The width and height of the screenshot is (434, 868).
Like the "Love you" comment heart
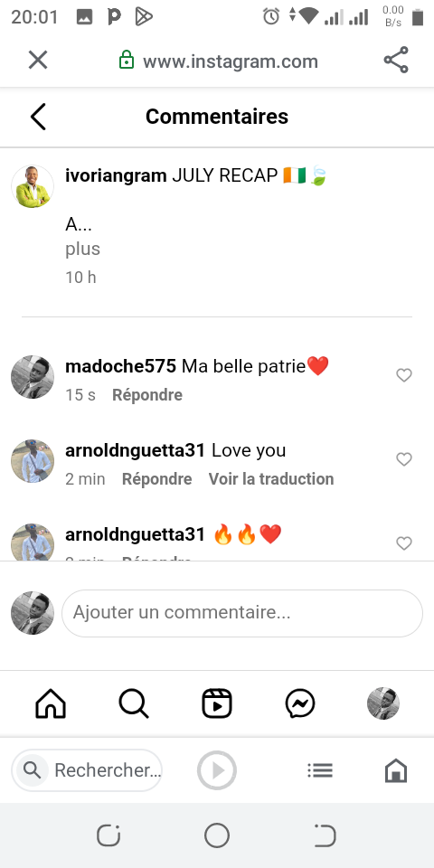coord(404,459)
